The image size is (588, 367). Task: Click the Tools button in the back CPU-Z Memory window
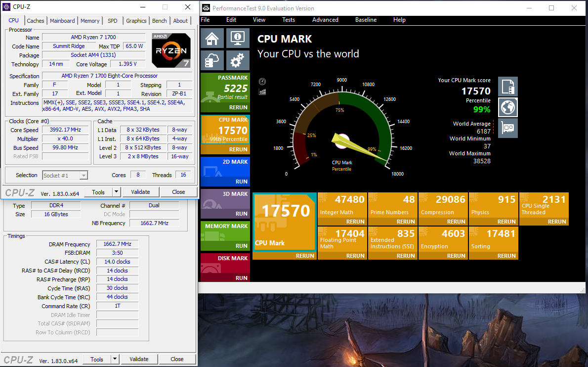tap(97, 359)
